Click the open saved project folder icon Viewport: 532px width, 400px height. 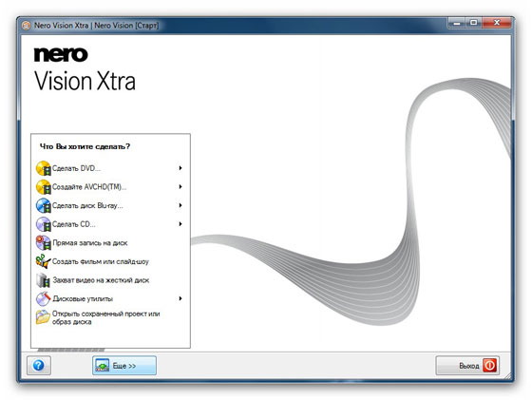coord(44,317)
